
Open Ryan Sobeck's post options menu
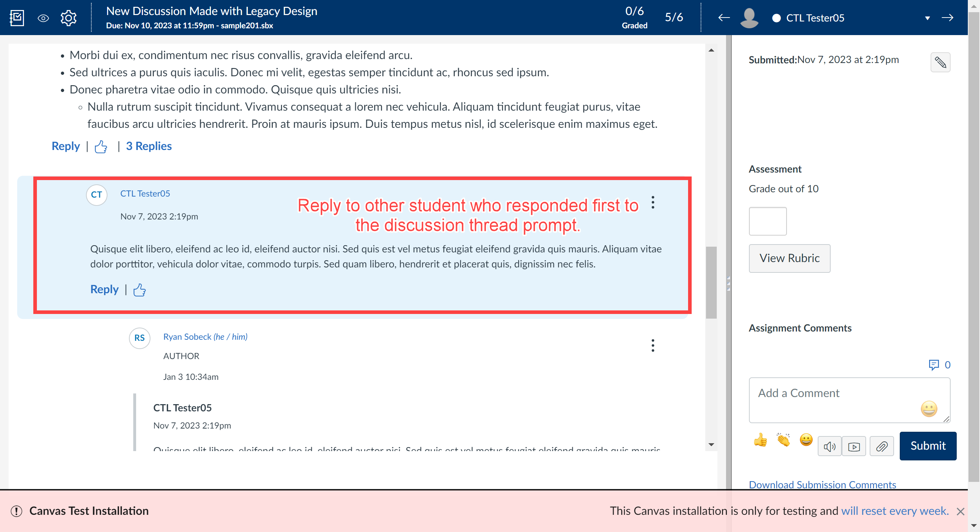pos(653,345)
